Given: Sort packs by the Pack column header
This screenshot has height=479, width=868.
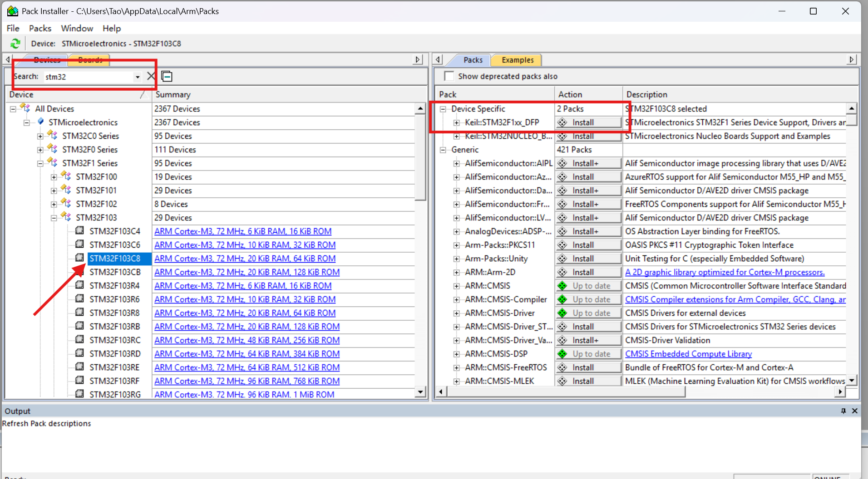Looking at the screenshot, I should tap(494, 94).
